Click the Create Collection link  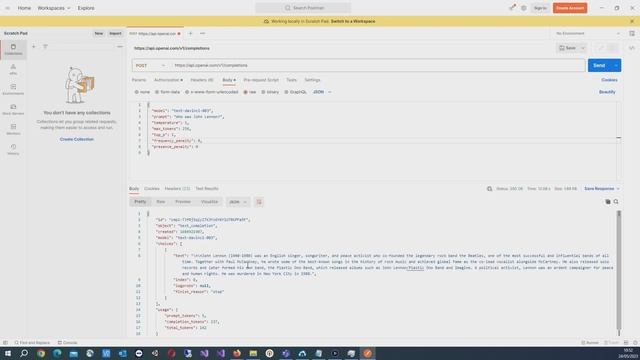point(77,139)
